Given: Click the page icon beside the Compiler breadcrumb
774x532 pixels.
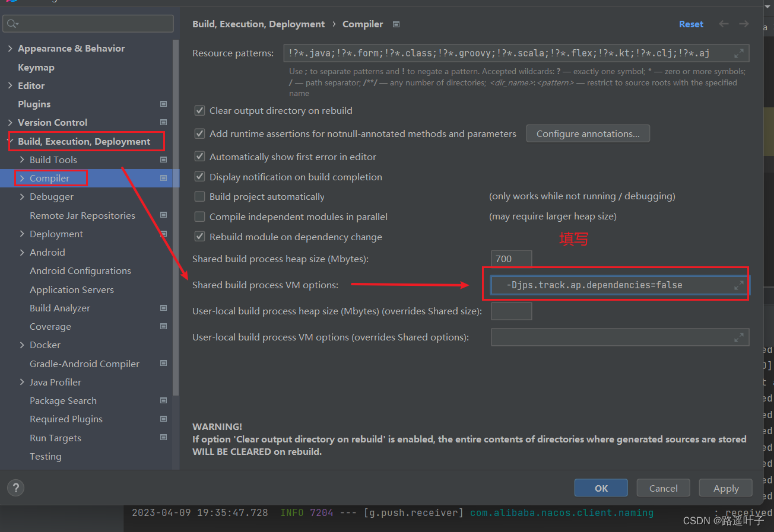Looking at the screenshot, I should coord(395,24).
